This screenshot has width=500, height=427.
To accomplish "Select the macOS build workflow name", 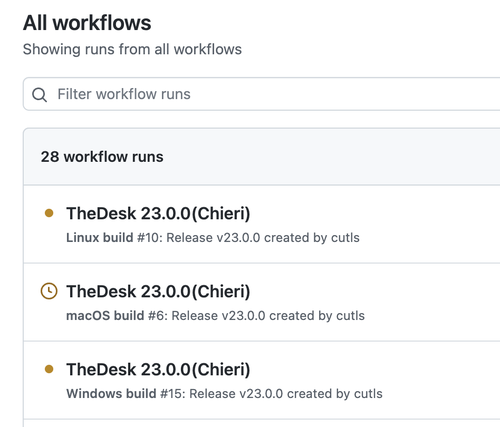I will click(105, 316).
